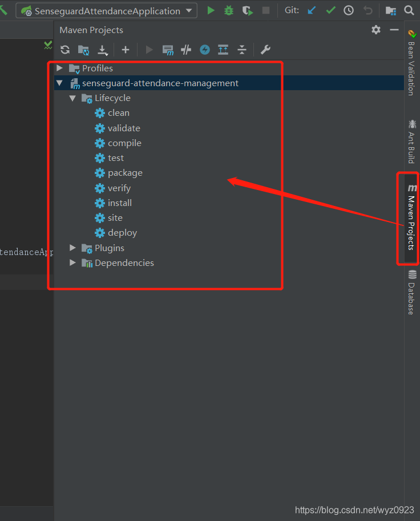Click the Lifecycle folder label
The image size is (420, 521).
pos(112,98)
